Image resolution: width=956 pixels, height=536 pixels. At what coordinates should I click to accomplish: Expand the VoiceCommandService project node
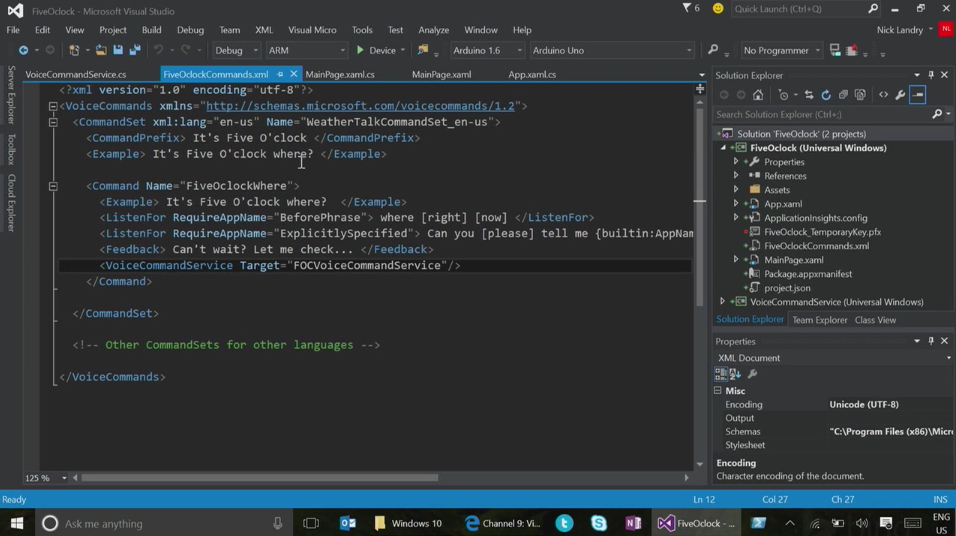722,302
